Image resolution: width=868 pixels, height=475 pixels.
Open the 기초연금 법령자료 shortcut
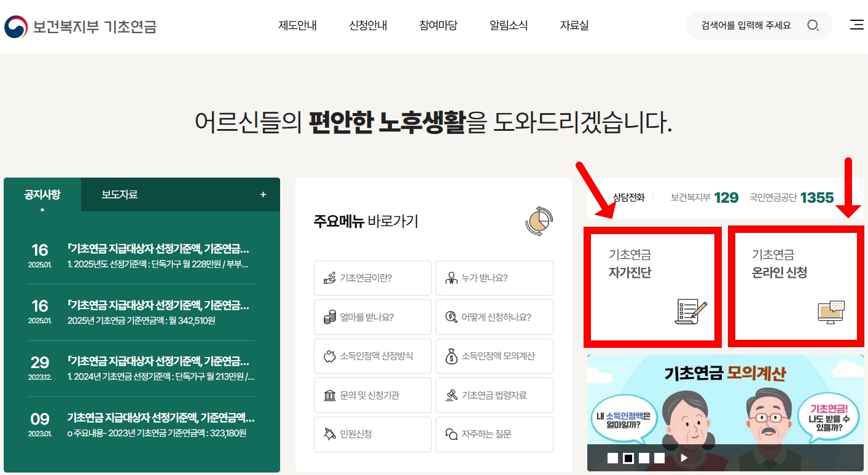pyautogui.click(x=495, y=395)
